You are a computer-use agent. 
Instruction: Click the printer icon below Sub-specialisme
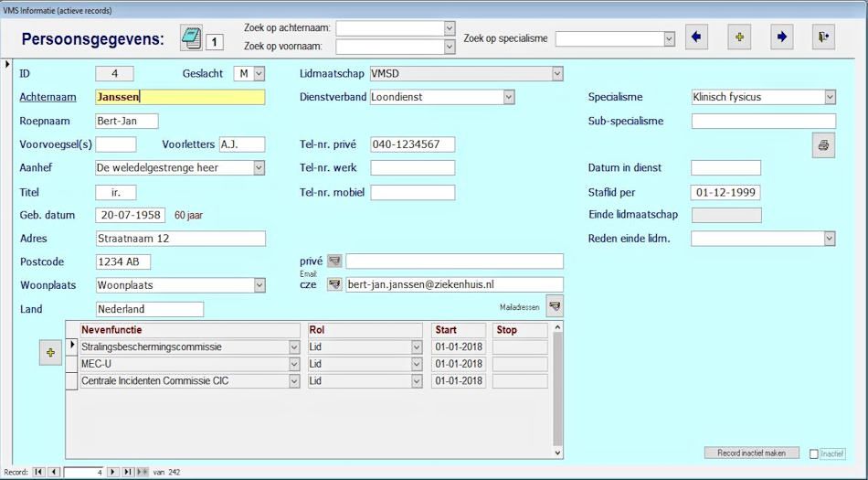pos(823,145)
